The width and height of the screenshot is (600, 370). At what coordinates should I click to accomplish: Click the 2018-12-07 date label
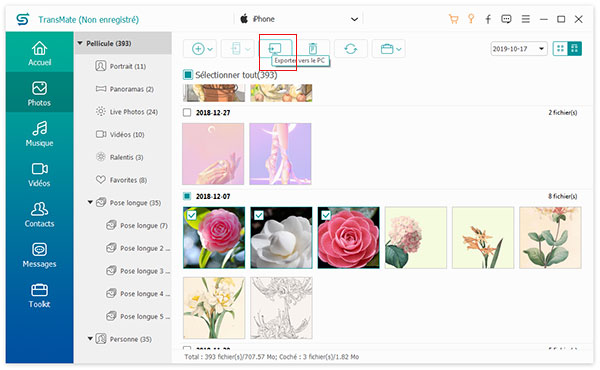click(x=213, y=196)
